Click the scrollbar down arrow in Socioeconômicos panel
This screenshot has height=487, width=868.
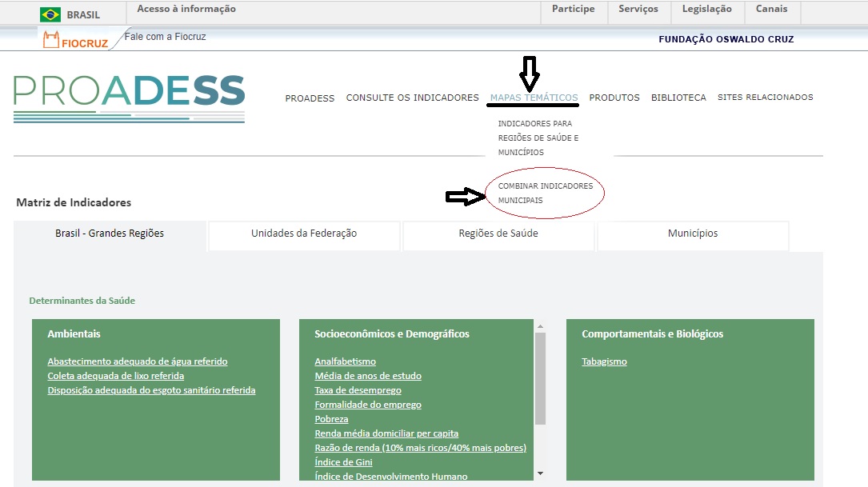540,473
